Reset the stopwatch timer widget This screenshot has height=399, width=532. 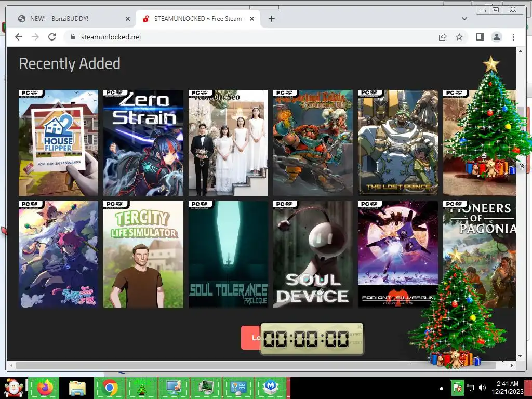(355, 343)
